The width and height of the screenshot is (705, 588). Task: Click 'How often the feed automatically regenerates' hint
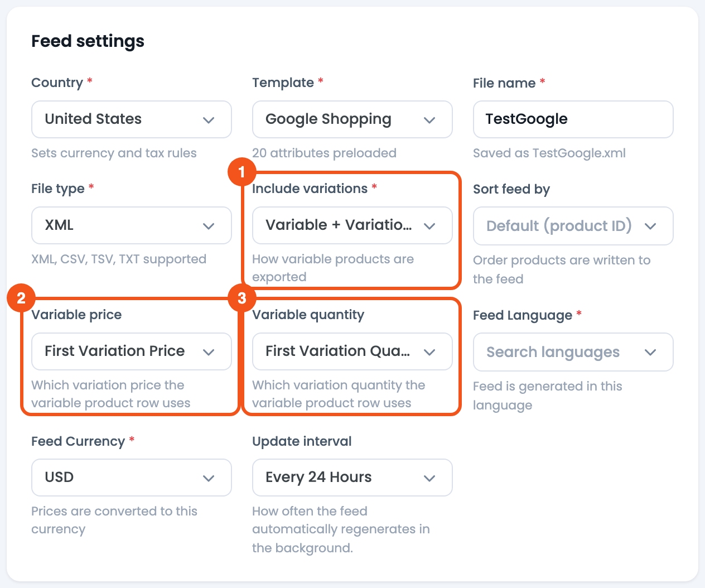point(341,529)
